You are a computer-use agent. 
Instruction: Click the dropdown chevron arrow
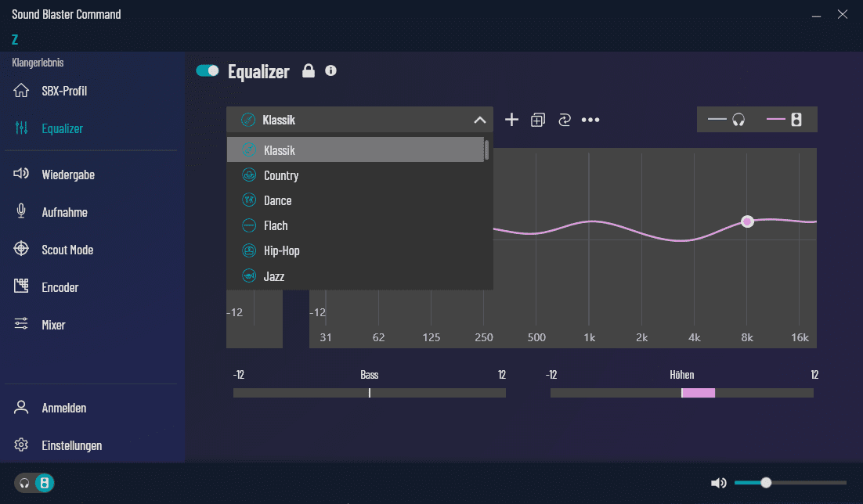point(480,120)
